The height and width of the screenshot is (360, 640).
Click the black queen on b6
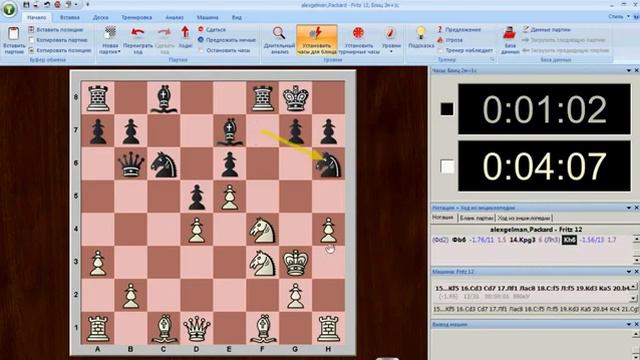pyautogui.click(x=131, y=164)
